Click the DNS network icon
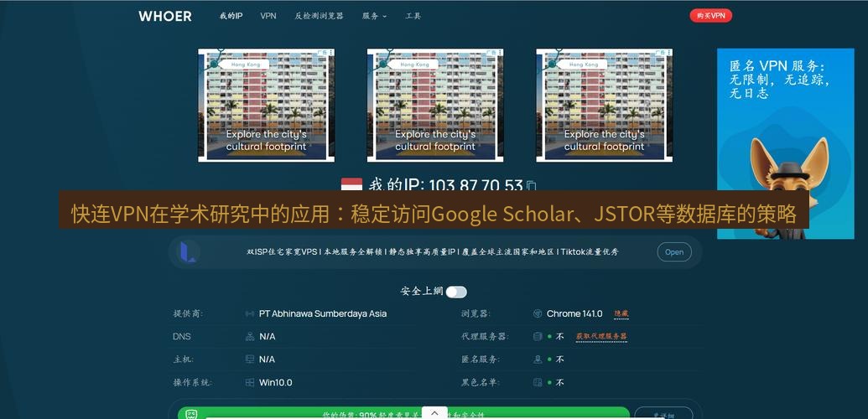 point(250,337)
